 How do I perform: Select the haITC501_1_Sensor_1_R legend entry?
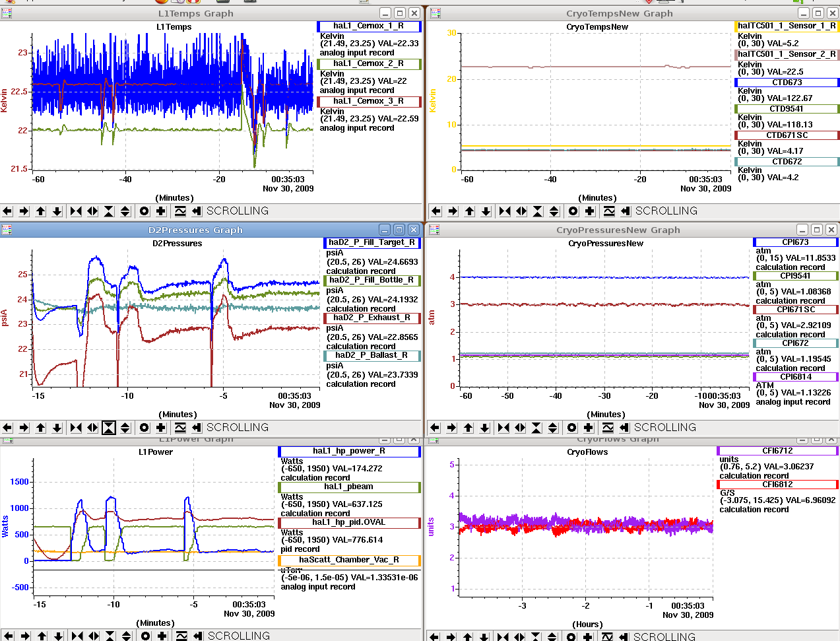point(787,26)
